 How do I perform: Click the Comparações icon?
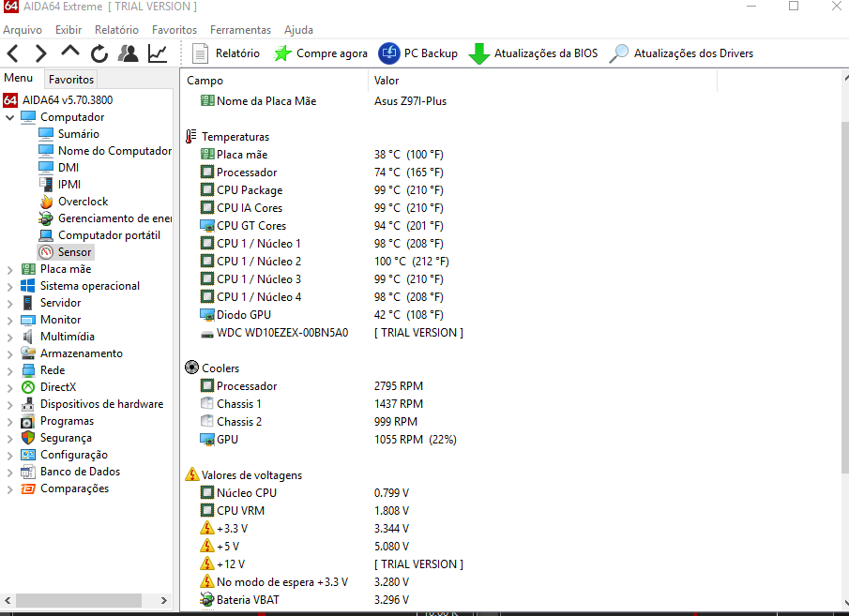pos(27,488)
